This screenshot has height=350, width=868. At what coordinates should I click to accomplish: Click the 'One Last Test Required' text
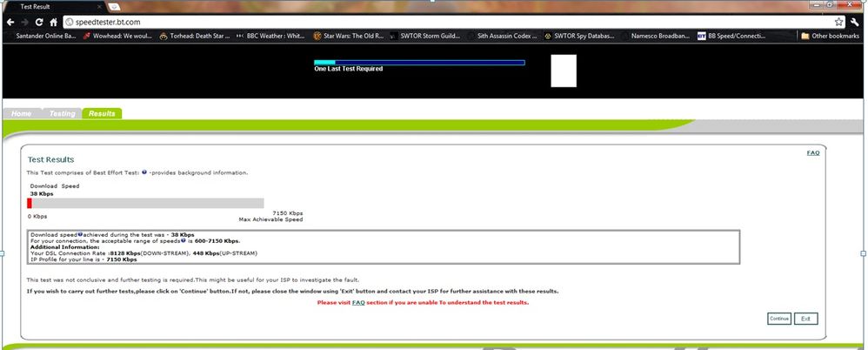(x=348, y=70)
